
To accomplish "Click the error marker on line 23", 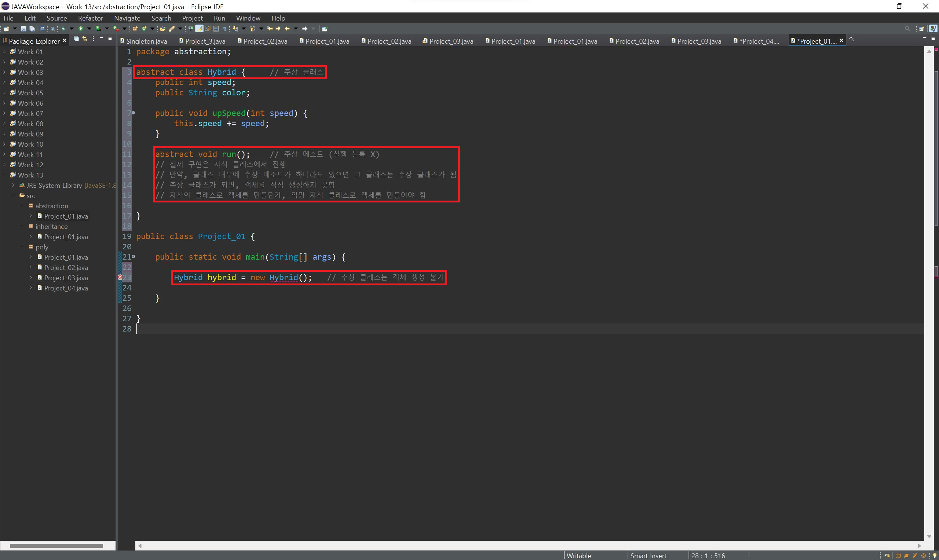I will coord(120,277).
